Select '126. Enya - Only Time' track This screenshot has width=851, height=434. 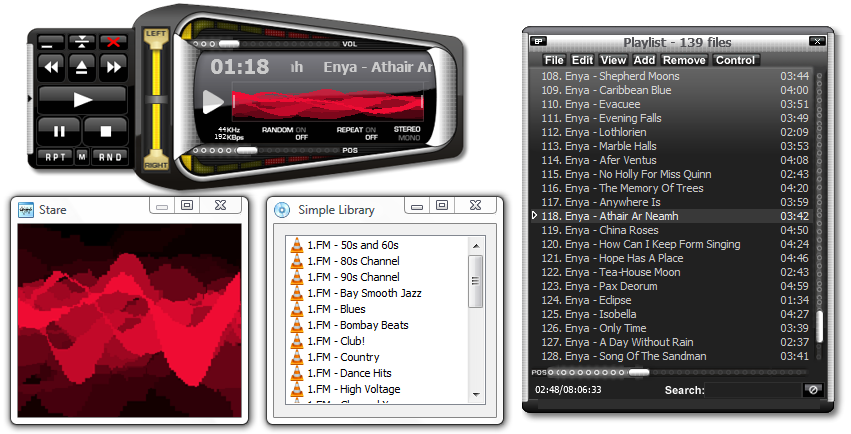(x=675, y=328)
